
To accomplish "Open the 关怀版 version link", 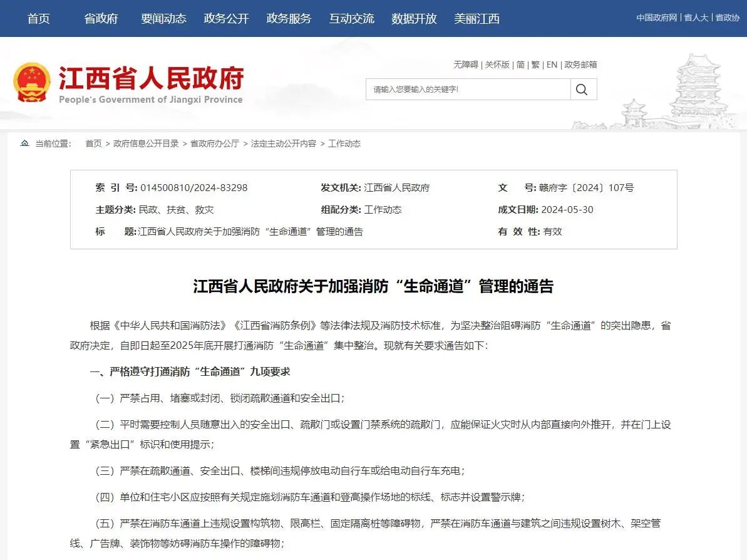I will (497, 65).
